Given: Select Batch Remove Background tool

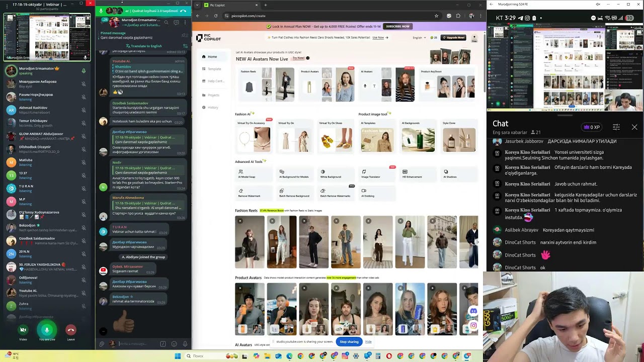Looking at the screenshot, I should point(296,193).
